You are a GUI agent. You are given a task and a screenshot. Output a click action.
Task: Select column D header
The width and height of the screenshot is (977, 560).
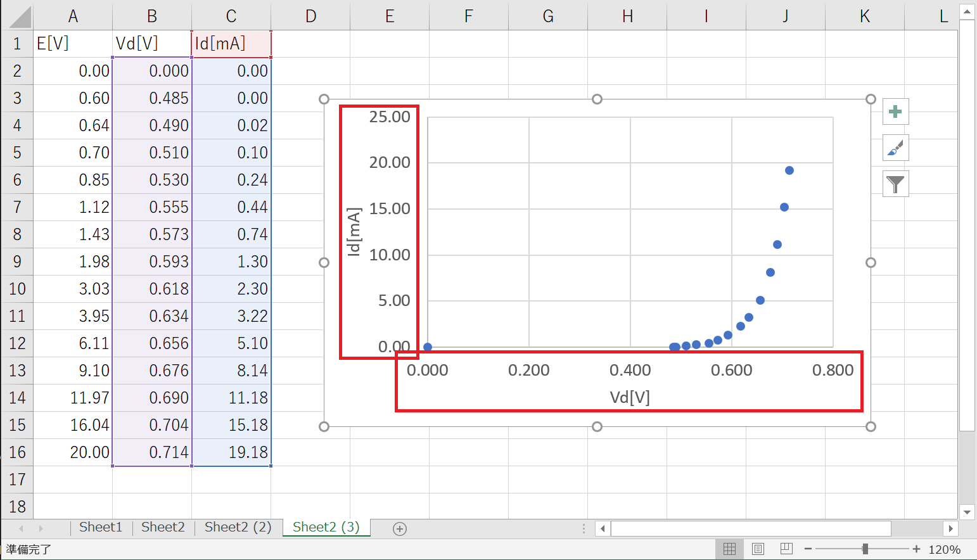click(x=310, y=17)
